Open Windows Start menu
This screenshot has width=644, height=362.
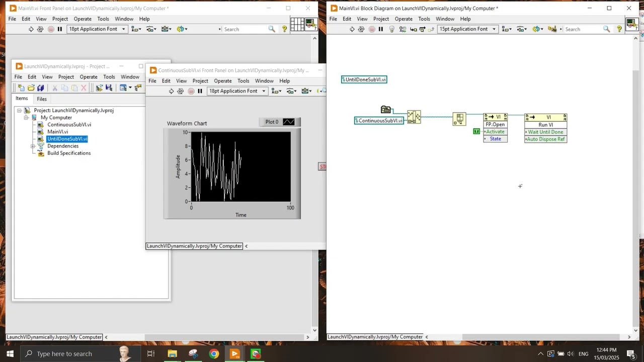pyautogui.click(x=10, y=353)
